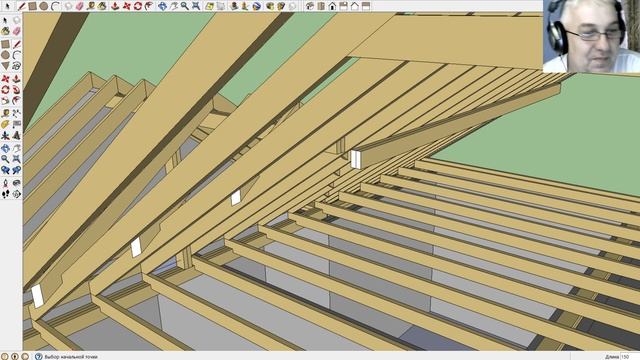Open Add Location in top toolbar

(x=209, y=6)
